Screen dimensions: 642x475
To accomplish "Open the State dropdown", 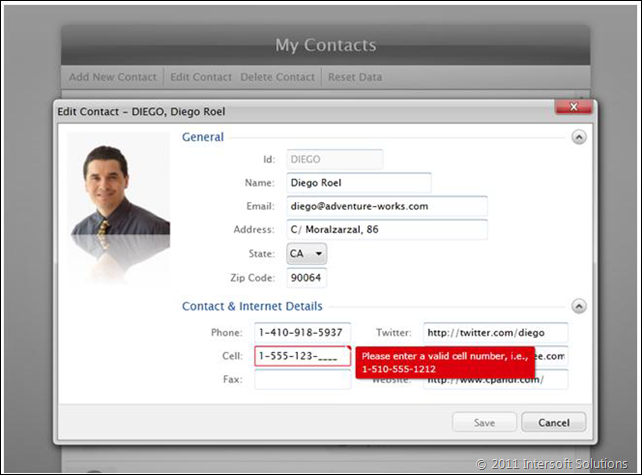I will [307, 254].
